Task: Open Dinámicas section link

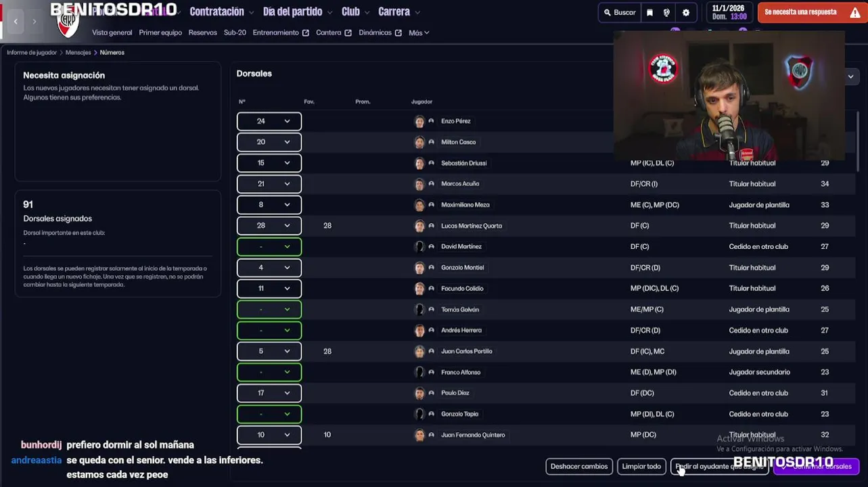Action: [380, 32]
